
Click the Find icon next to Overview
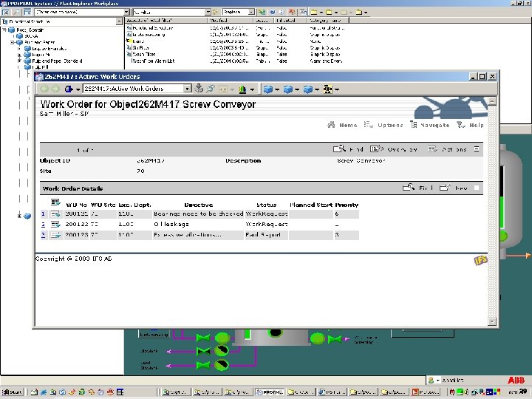[x=340, y=149]
